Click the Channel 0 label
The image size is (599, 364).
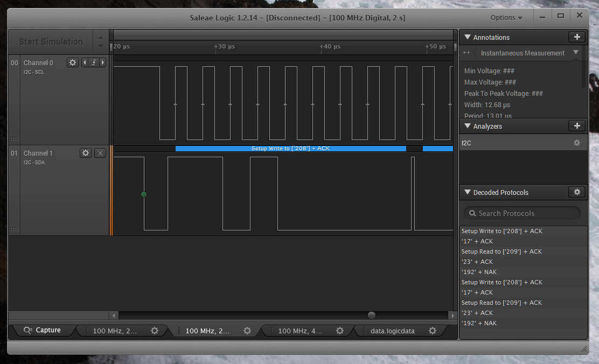coord(38,62)
